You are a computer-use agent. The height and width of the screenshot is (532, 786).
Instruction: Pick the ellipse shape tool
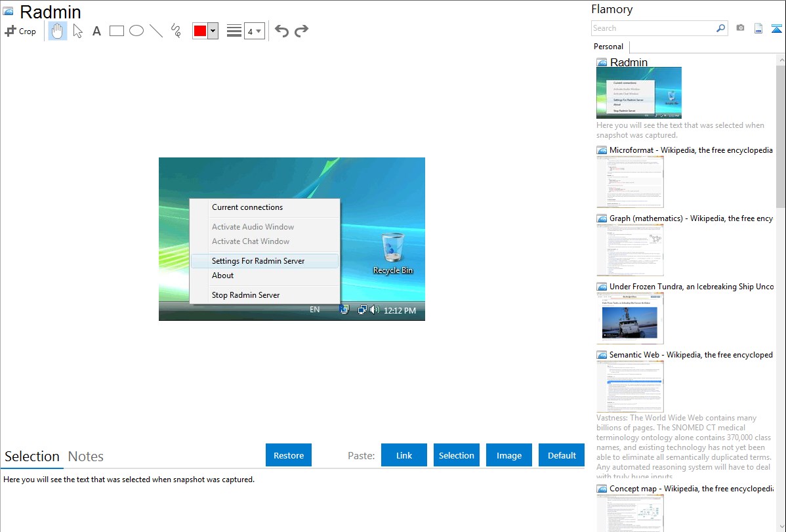[x=136, y=31]
